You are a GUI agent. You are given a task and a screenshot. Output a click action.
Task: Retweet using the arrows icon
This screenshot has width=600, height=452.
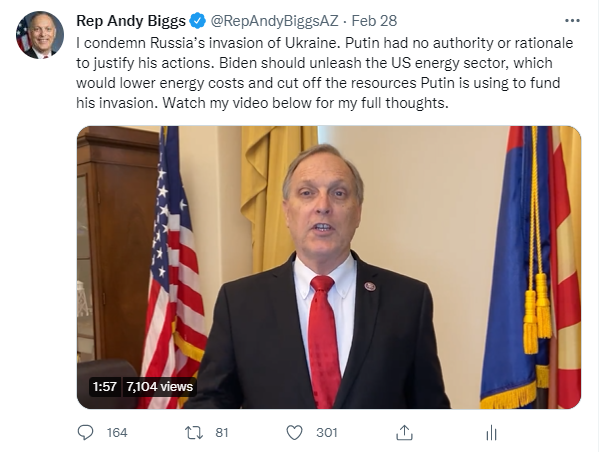194,433
